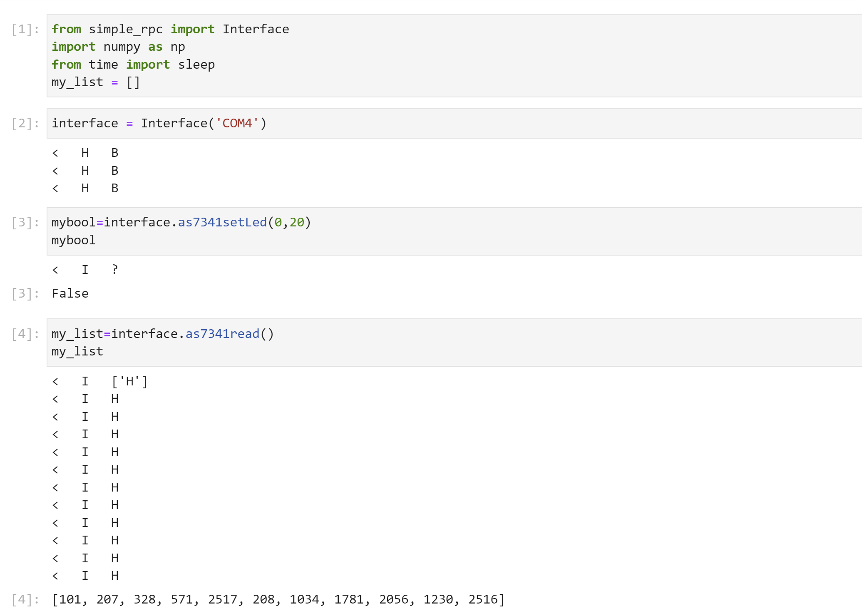The height and width of the screenshot is (616, 862).
Task: Click the ['H'] output line
Action: tap(129, 382)
